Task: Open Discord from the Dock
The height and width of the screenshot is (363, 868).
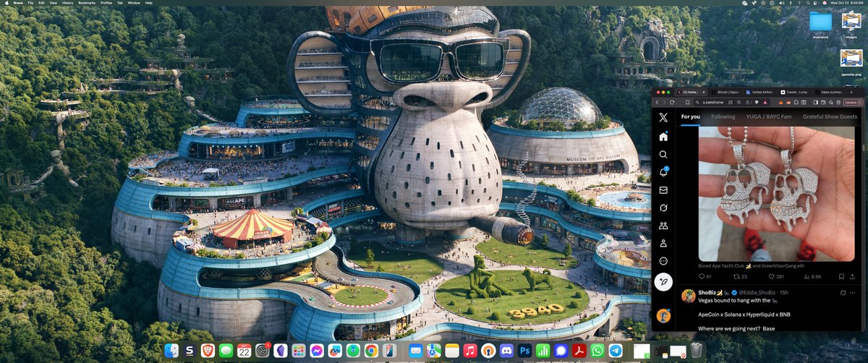Action: [x=506, y=350]
